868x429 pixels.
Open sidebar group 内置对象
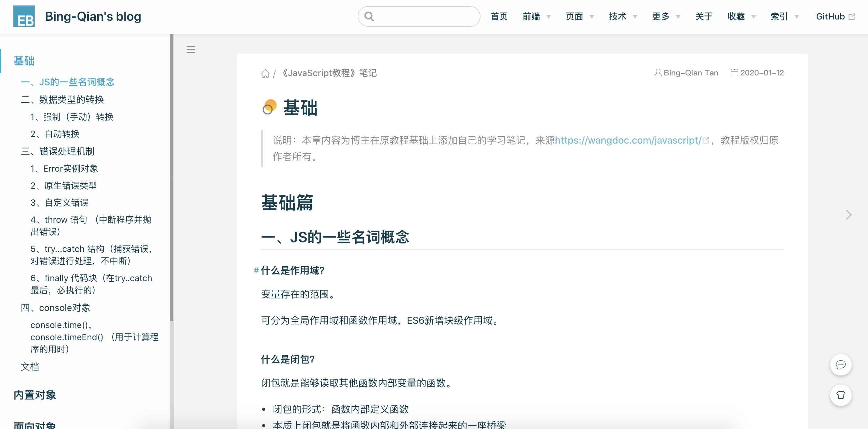(35, 395)
